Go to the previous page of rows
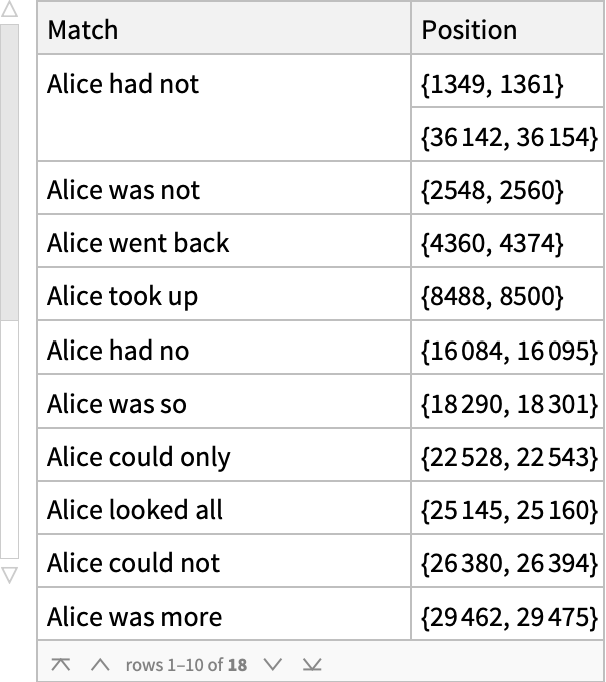This screenshot has width=606, height=682. (99, 664)
